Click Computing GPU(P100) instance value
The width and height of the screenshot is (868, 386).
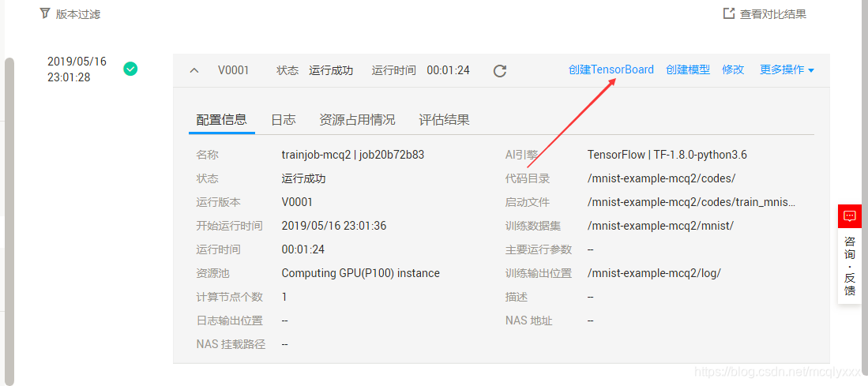pyautogui.click(x=360, y=273)
